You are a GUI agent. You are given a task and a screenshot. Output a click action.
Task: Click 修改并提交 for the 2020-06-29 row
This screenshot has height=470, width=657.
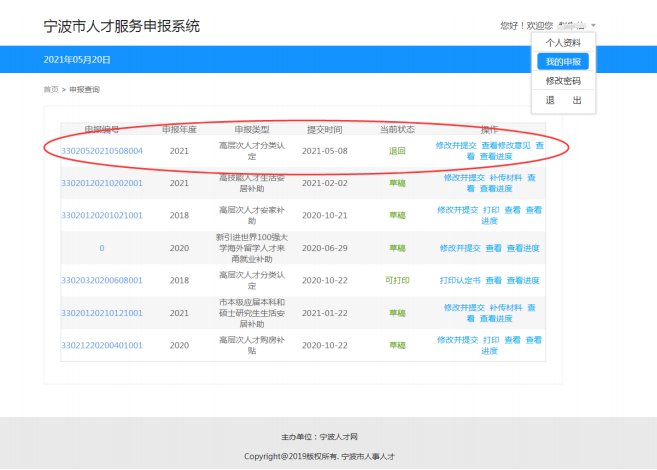tap(460, 248)
